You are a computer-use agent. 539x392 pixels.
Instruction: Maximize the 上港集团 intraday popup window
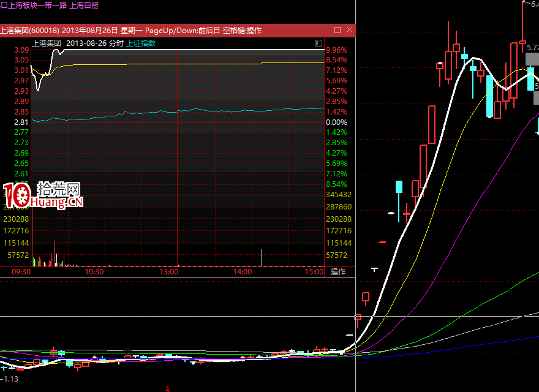click(337, 30)
